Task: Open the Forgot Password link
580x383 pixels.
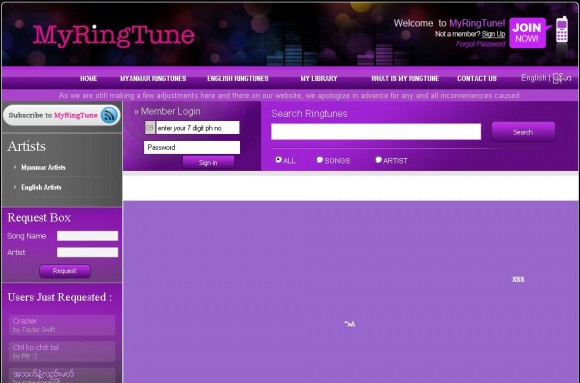Action: tap(480, 44)
